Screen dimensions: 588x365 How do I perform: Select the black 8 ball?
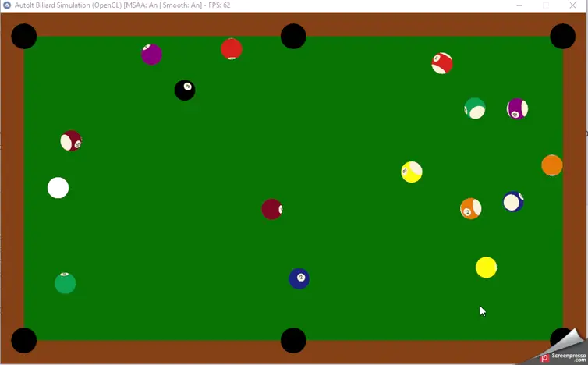click(185, 90)
